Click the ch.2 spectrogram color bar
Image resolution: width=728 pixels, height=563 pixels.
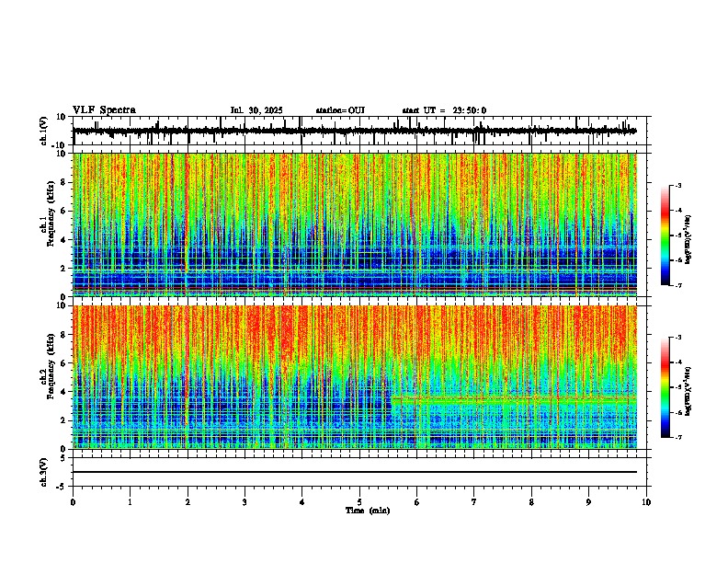(x=665, y=387)
